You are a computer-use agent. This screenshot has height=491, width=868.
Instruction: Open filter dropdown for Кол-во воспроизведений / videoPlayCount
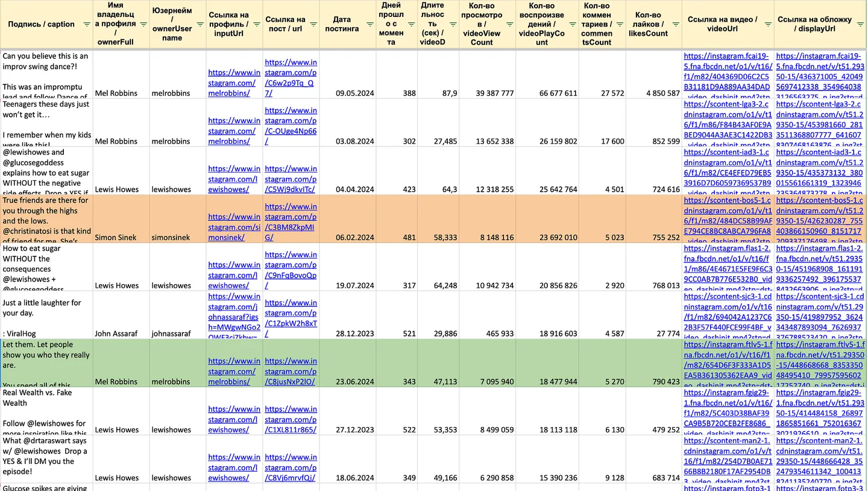(x=573, y=25)
